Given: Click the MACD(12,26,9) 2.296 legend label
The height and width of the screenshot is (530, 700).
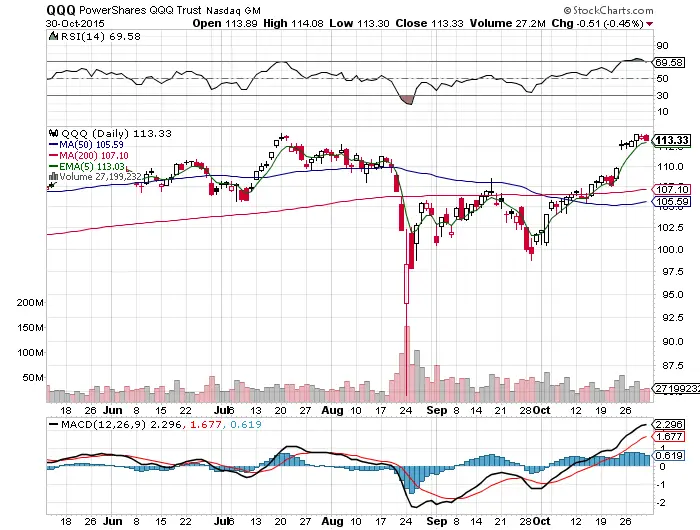Looking at the screenshot, I should pyautogui.click(x=121, y=424).
